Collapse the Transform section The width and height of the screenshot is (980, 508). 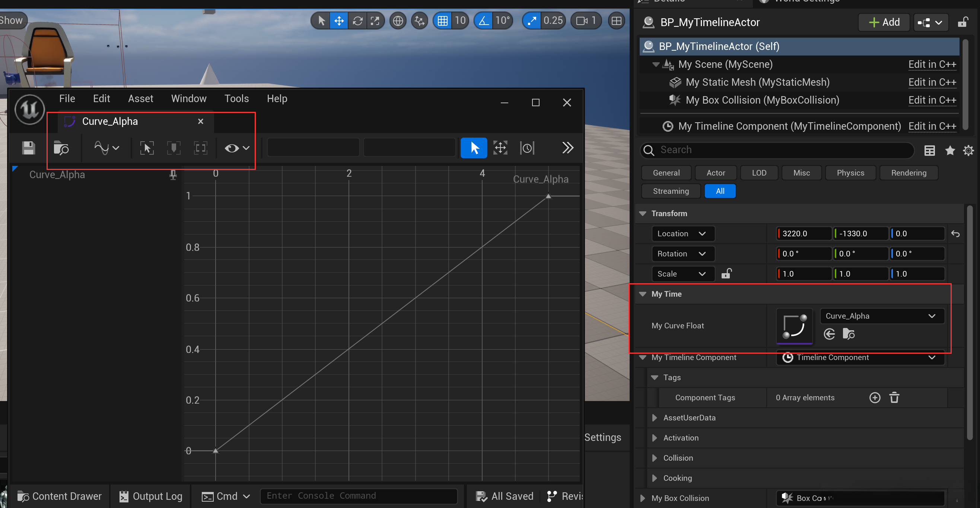643,213
